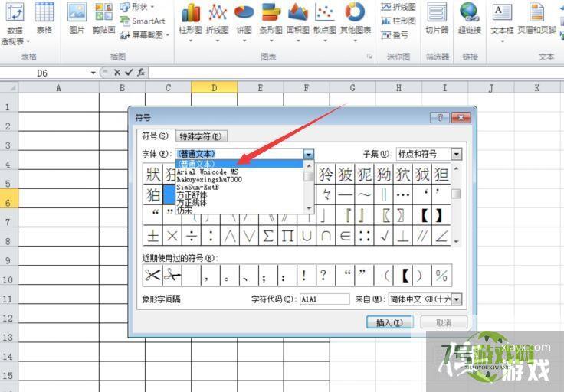Insert a Pie chart
This screenshot has width=564, height=392.
click(244, 22)
